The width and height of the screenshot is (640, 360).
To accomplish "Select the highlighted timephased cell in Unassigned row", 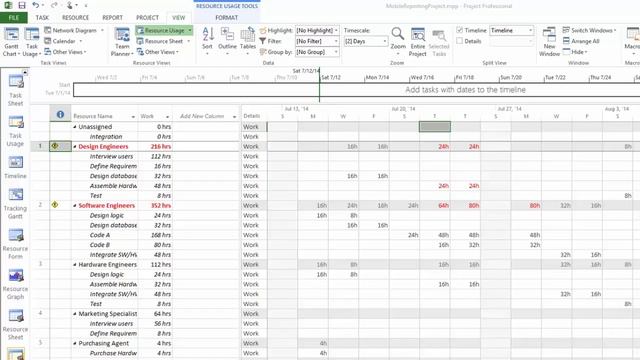I will [x=435, y=127].
